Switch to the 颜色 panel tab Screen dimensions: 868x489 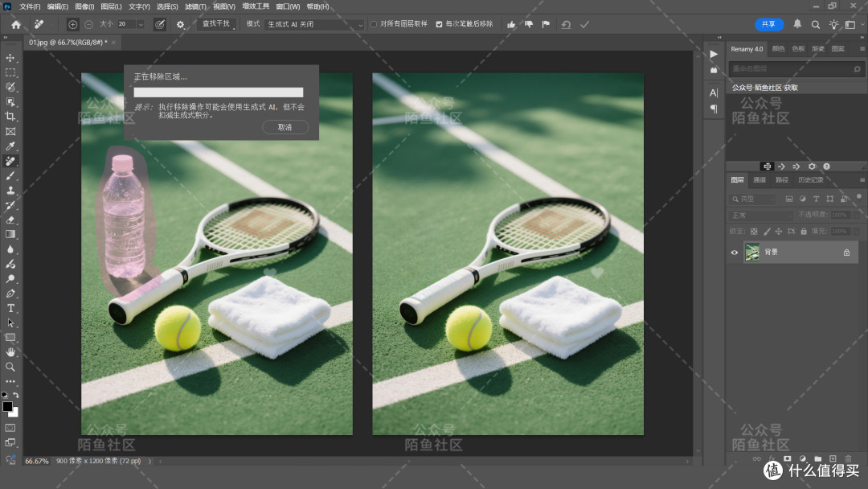tap(778, 49)
